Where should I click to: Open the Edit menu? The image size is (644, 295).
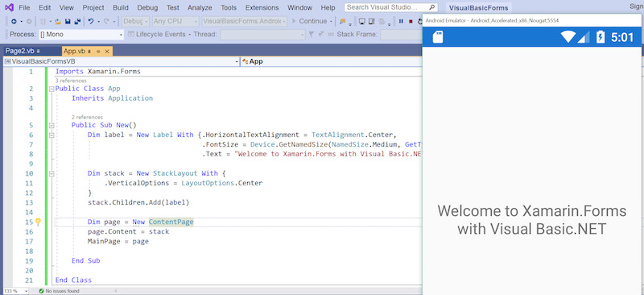[x=45, y=7]
